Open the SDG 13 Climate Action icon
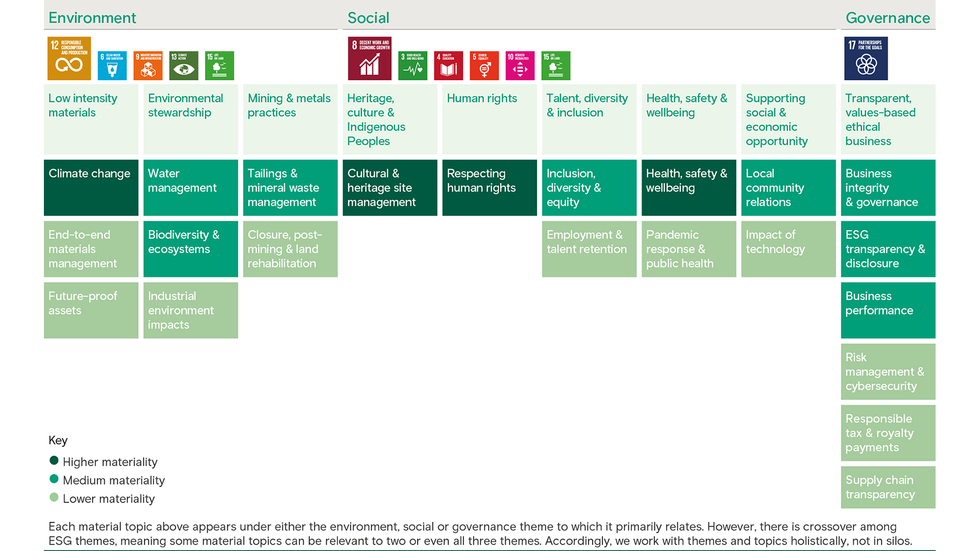 (183, 65)
